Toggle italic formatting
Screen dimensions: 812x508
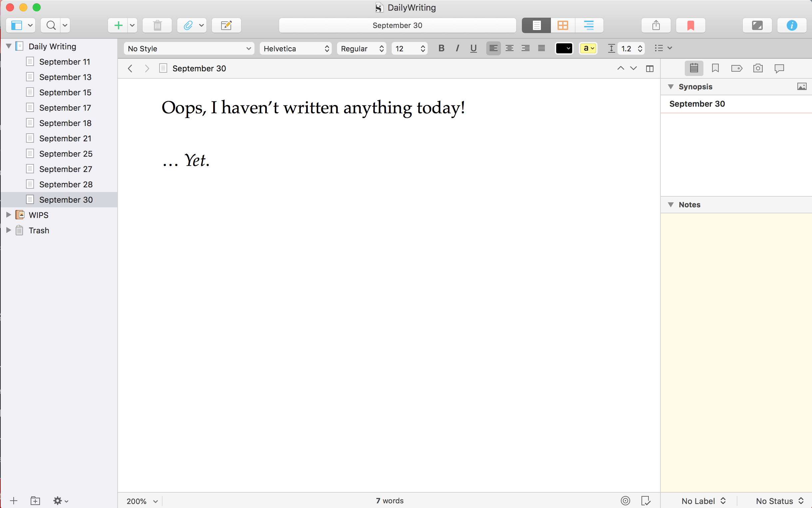click(x=457, y=48)
